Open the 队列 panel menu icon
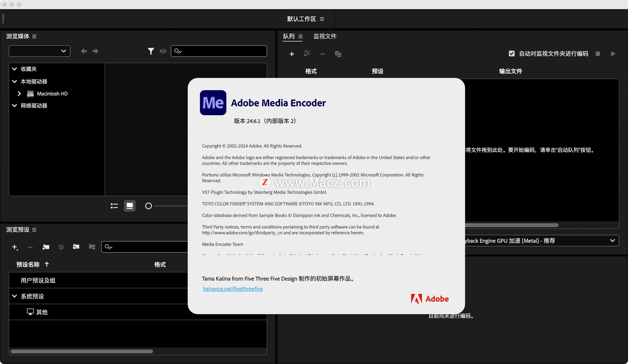The height and width of the screenshot is (364, 628). pyautogui.click(x=300, y=37)
